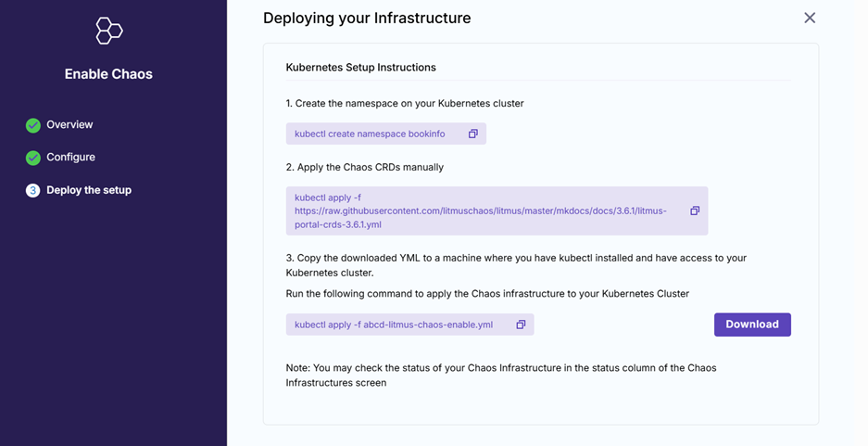Click the Litmus hexagon logo
868x446 pixels.
pos(108,31)
